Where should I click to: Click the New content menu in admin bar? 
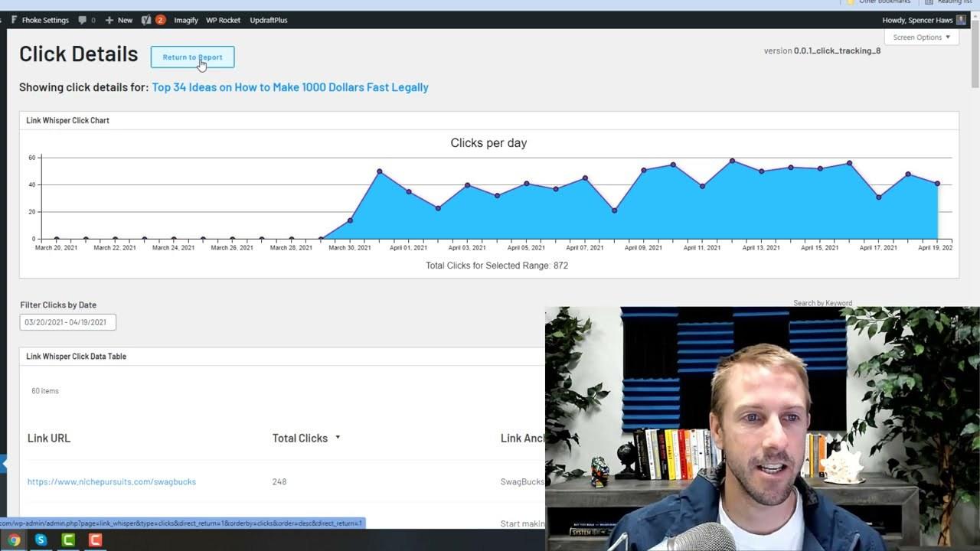tap(119, 20)
